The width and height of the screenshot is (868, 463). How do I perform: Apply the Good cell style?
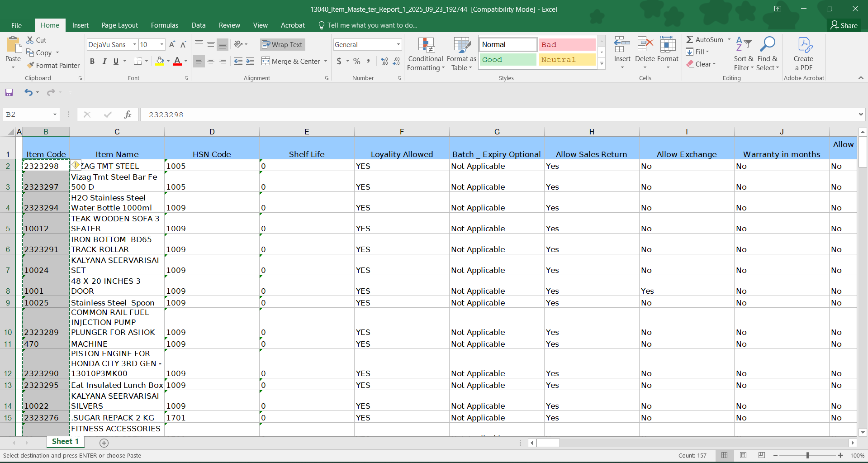(x=508, y=60)
